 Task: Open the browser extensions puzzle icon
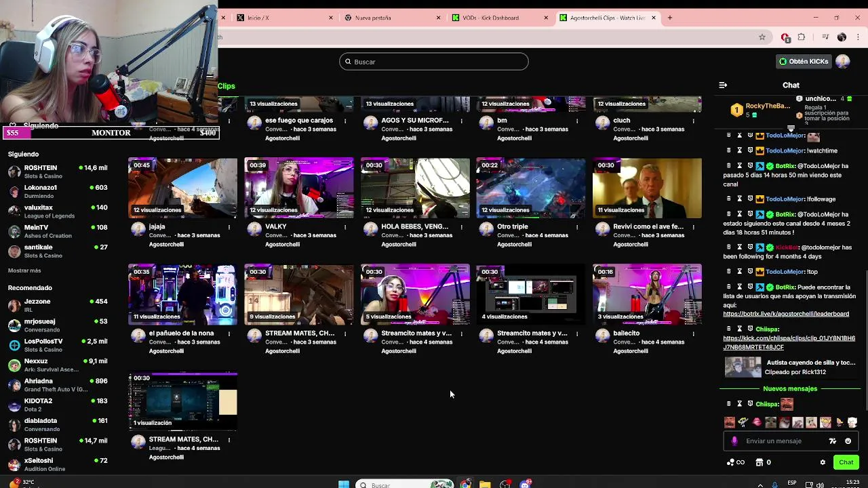pos(802,37)
